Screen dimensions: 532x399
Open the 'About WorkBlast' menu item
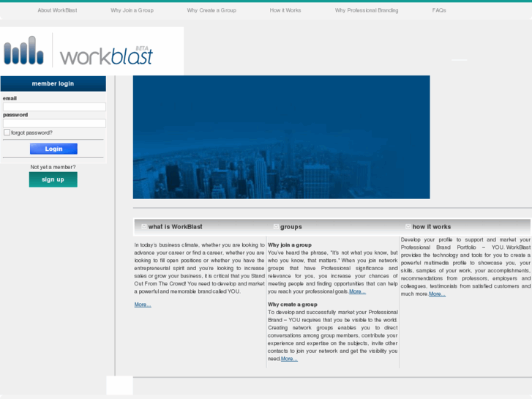coord(57,10)
